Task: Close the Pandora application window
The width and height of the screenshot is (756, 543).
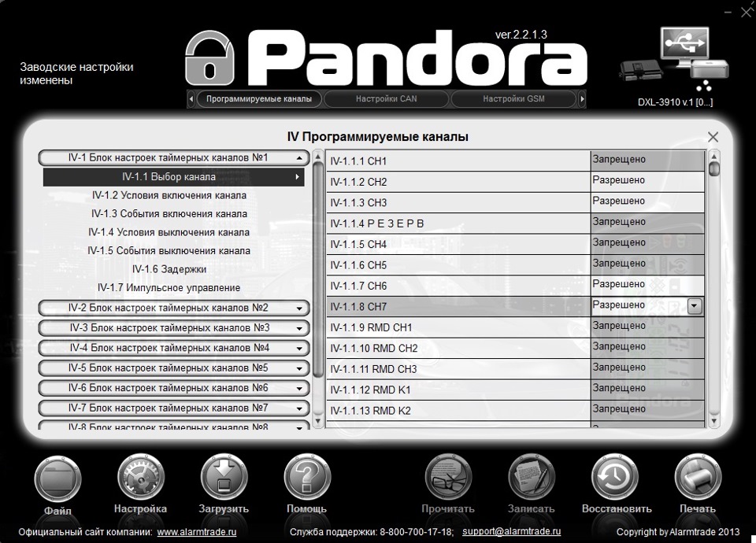Action: 746,12
